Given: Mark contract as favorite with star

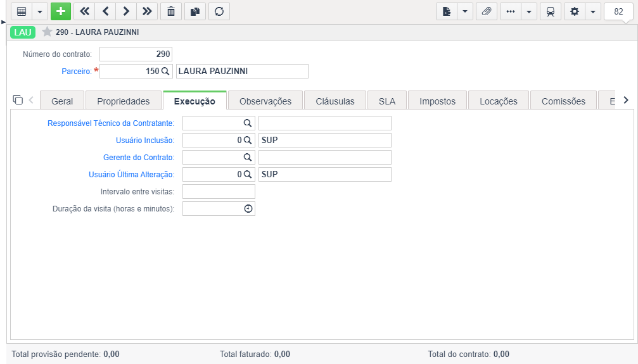Looking at the screenshot, I should point(47,32).
